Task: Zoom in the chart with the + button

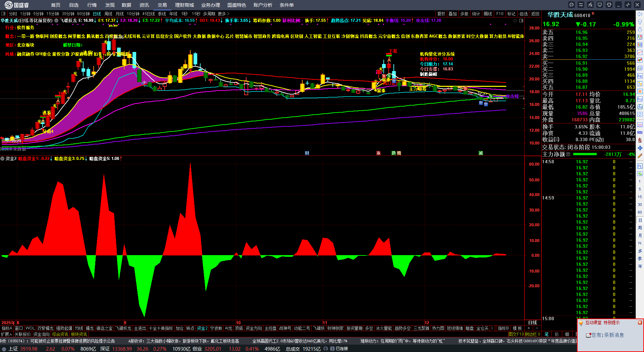Action: click(529, 329)
